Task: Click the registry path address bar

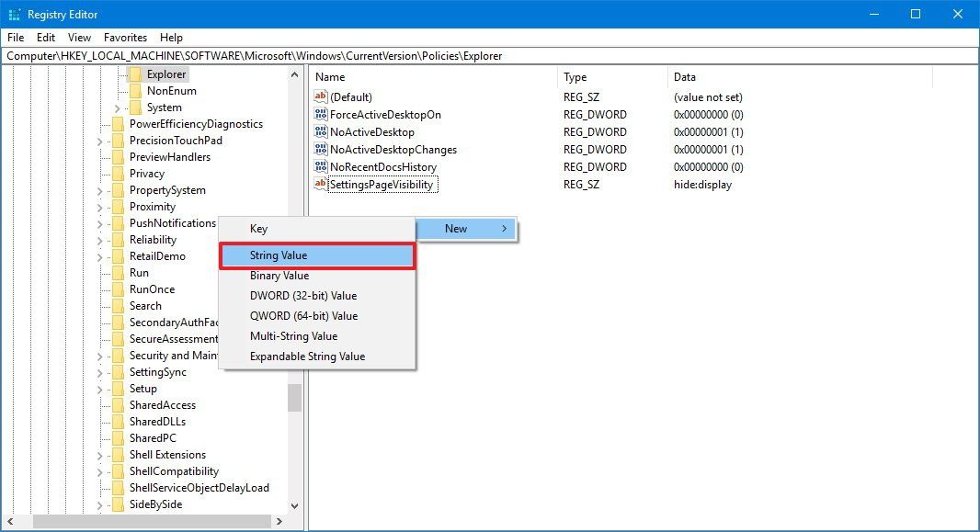Action: 489,55
